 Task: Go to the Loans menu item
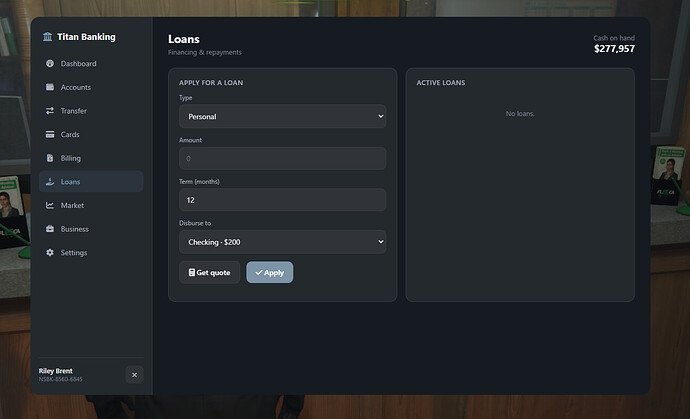[x=91, y=181]
